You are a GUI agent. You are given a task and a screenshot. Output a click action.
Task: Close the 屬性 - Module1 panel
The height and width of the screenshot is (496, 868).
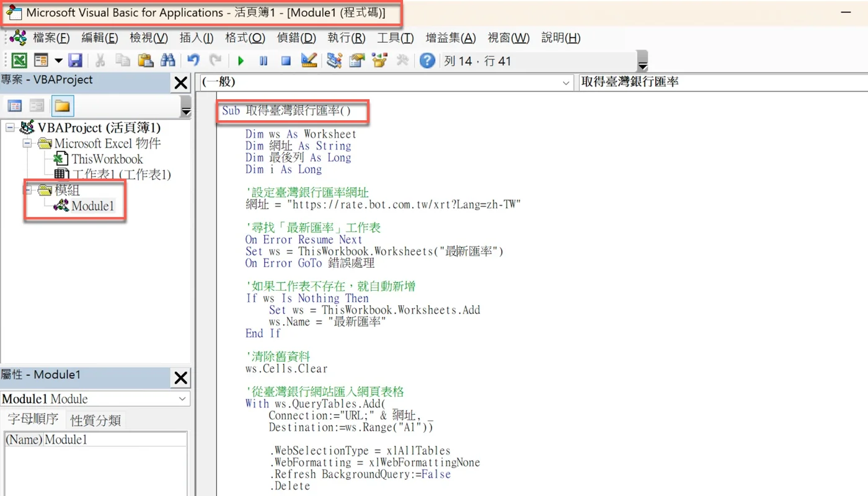coord(180,378)
